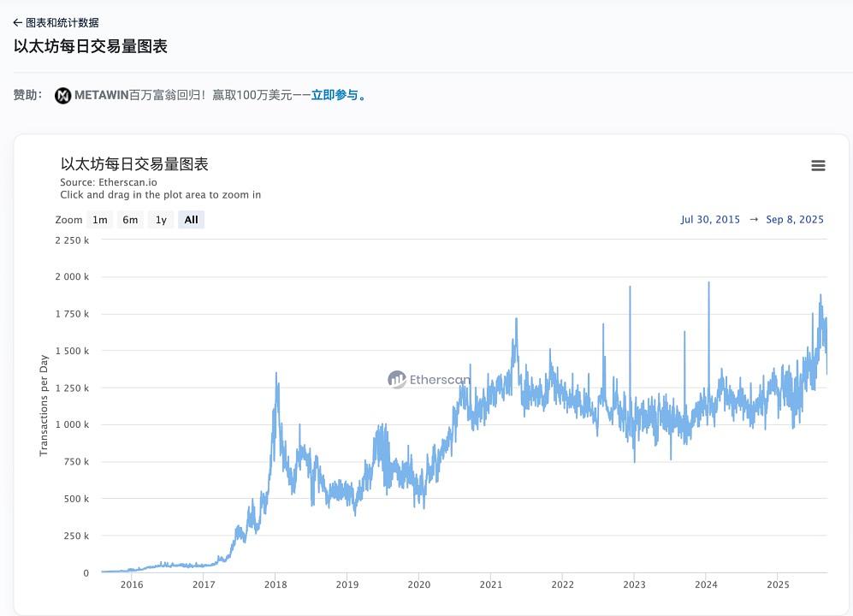This screenshot has width=853, height=616.
Task: Click the 1 000 k y-axis label
Action: pyautogui.click(x=73, y=425)
